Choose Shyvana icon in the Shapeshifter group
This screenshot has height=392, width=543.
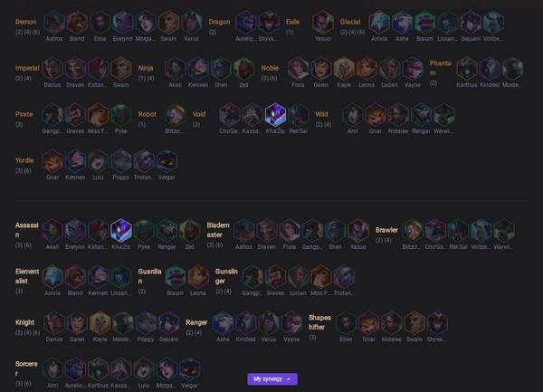pos(437,322)
